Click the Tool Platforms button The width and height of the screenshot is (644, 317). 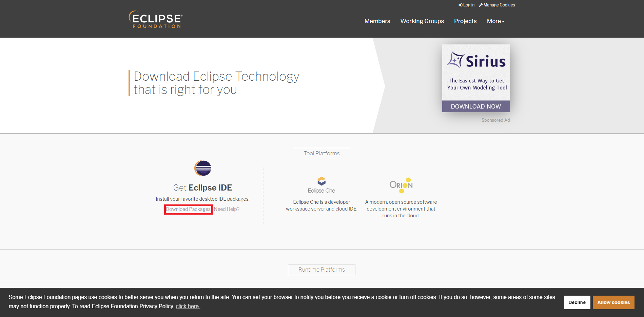321,153
